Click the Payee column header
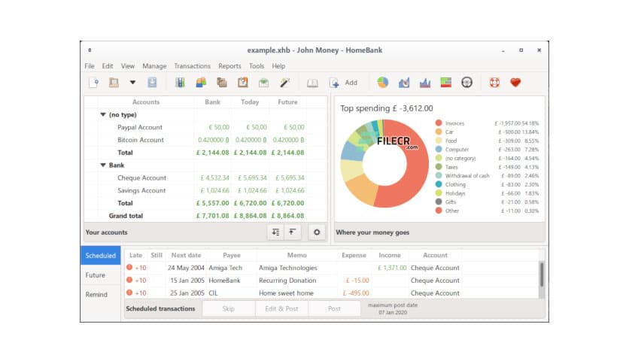Image resolution: width=629 pixels, height=364 pixels. click(232, 256)
